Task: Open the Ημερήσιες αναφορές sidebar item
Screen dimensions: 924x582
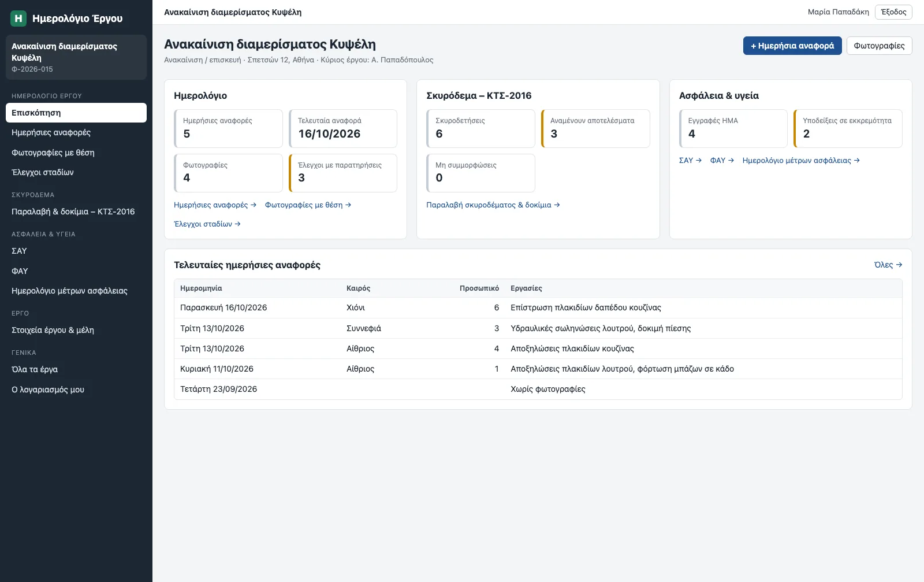Action: pyautogui.click(x=76, y=132)
